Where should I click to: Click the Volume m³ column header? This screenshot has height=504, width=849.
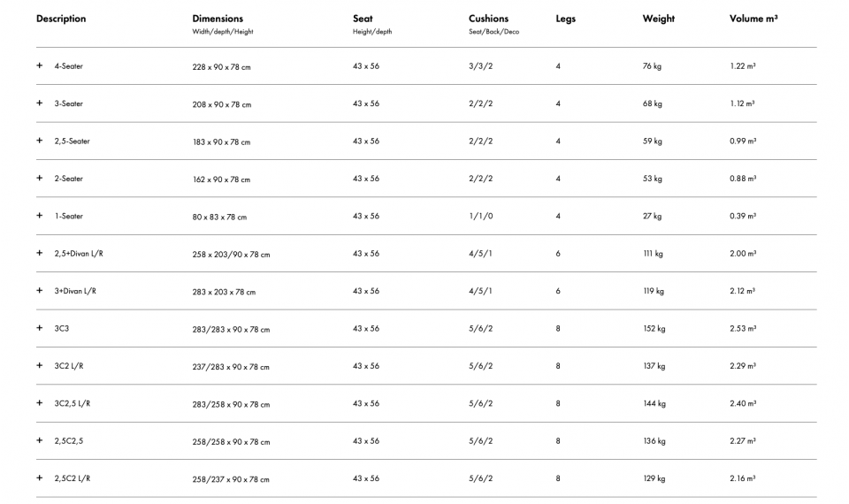[x=753, y=19]
